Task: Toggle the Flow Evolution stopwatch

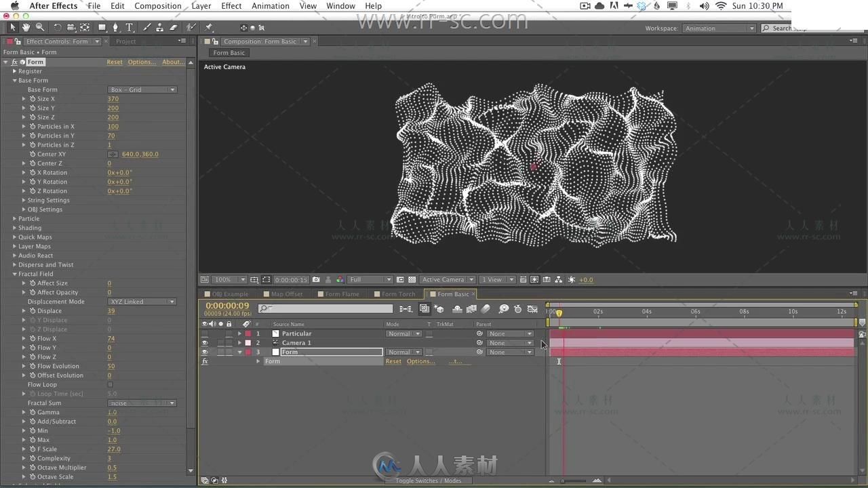Action: point(32,366)
